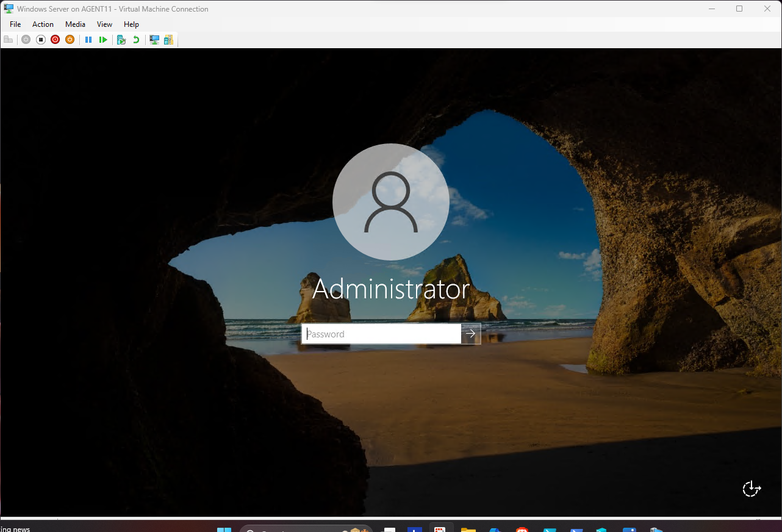Pause the virtual machine
The width and height of the screenshot is (782, 532).
click(x=88, y=40)
